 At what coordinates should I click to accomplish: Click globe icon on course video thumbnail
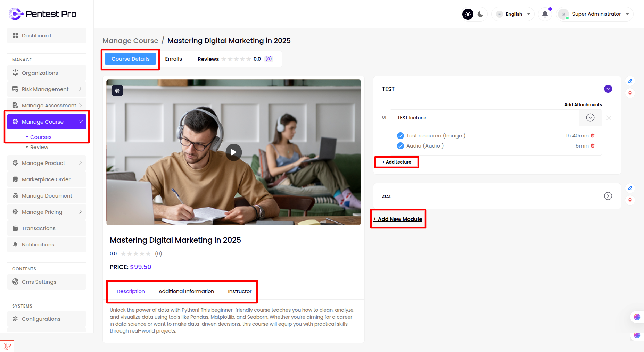click(x=117, y=91)
